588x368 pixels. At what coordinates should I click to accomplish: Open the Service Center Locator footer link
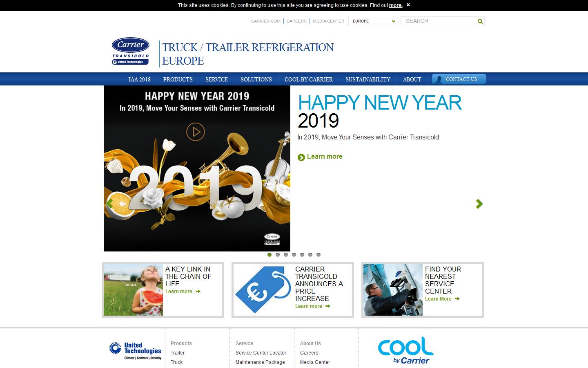261,352
